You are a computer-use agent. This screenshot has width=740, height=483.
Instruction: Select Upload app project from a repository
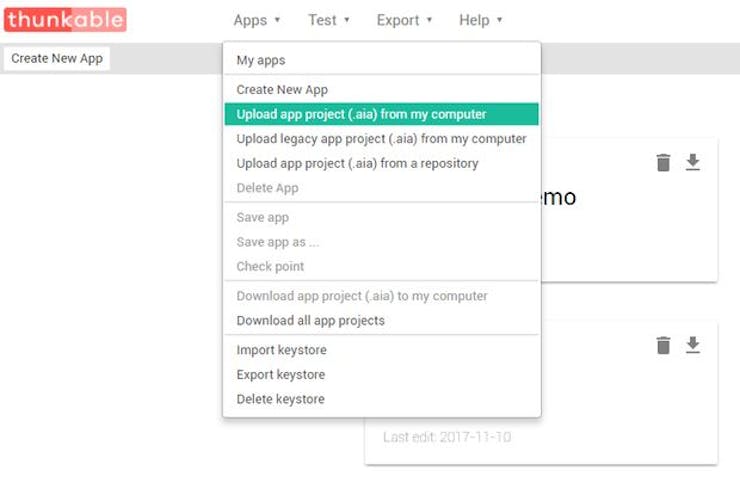pyautogui.click(x=357, y=163)
